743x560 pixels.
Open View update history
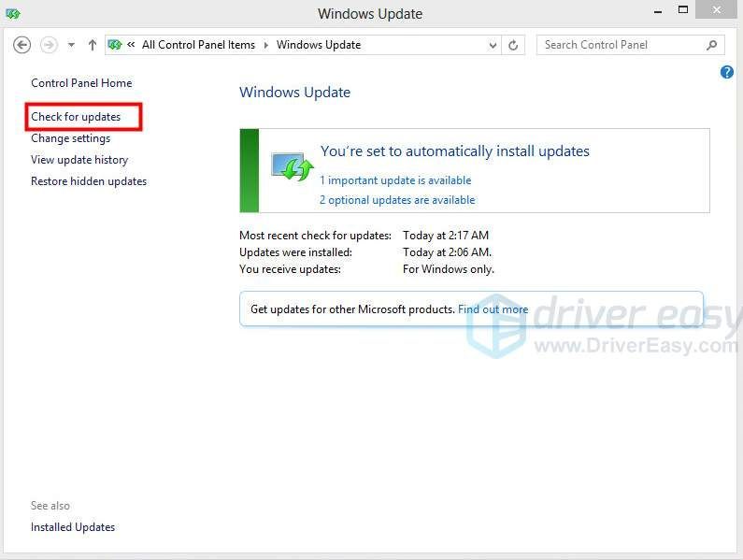pyautogui.click(x=79, y=160)
